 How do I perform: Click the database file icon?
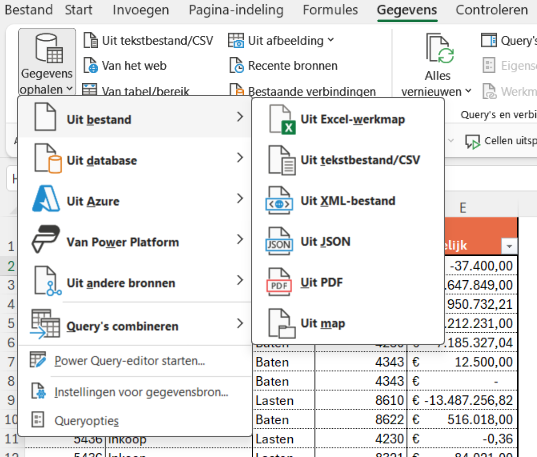point(48,158)
